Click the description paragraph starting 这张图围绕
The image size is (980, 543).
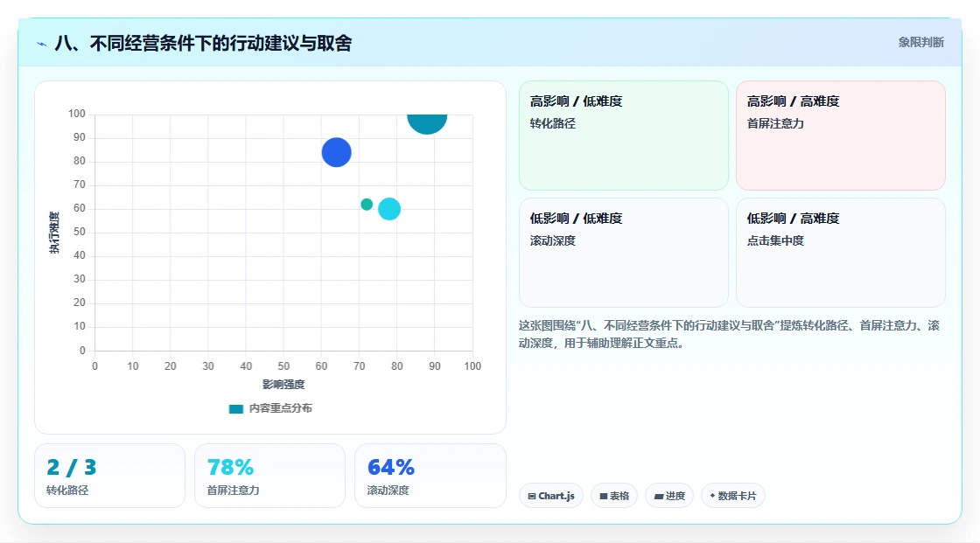(x=729, y=334)
